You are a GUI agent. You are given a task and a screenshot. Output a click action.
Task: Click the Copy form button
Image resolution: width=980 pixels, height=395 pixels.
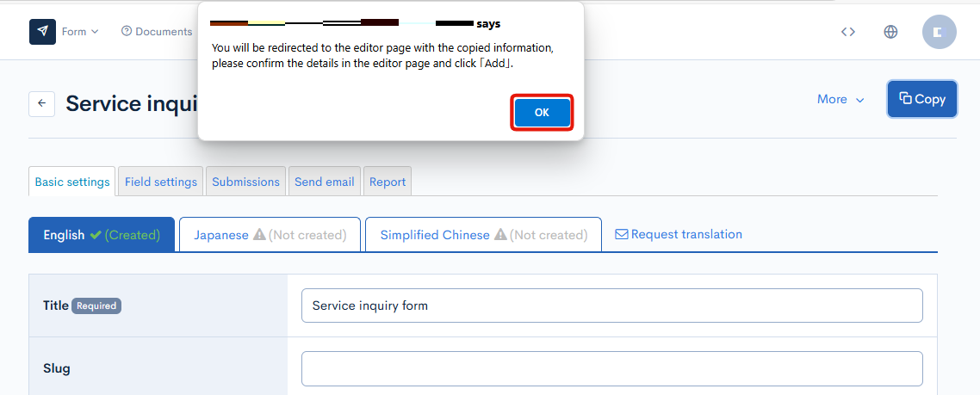click(921, 99)
